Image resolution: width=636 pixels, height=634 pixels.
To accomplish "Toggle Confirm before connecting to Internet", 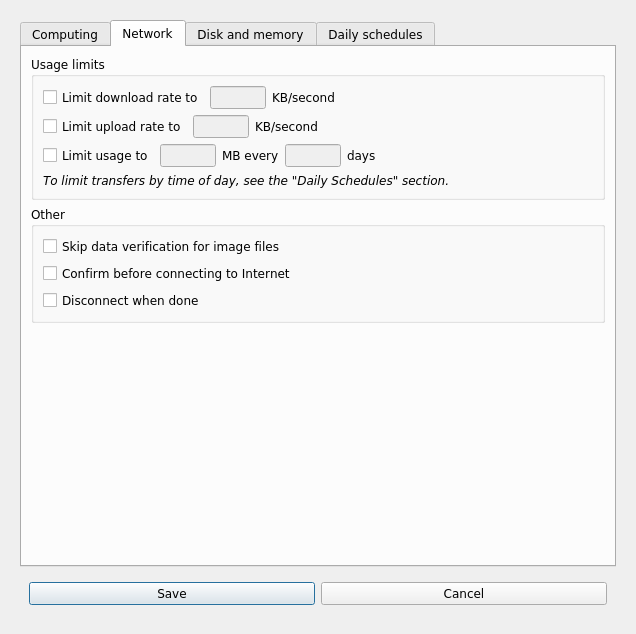I will [x=50, y=273].
